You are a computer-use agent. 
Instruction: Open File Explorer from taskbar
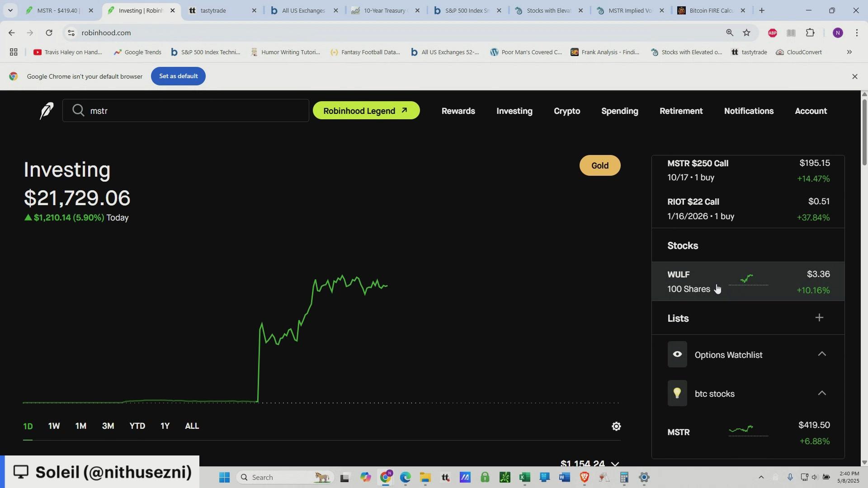click(425, 478)
